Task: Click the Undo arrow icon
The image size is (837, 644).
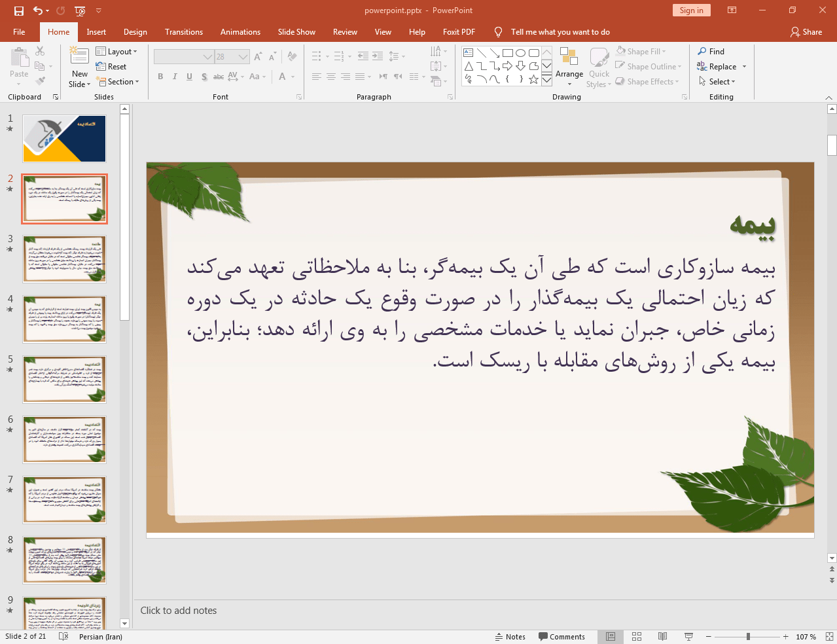Action: [x=38, y=10]
